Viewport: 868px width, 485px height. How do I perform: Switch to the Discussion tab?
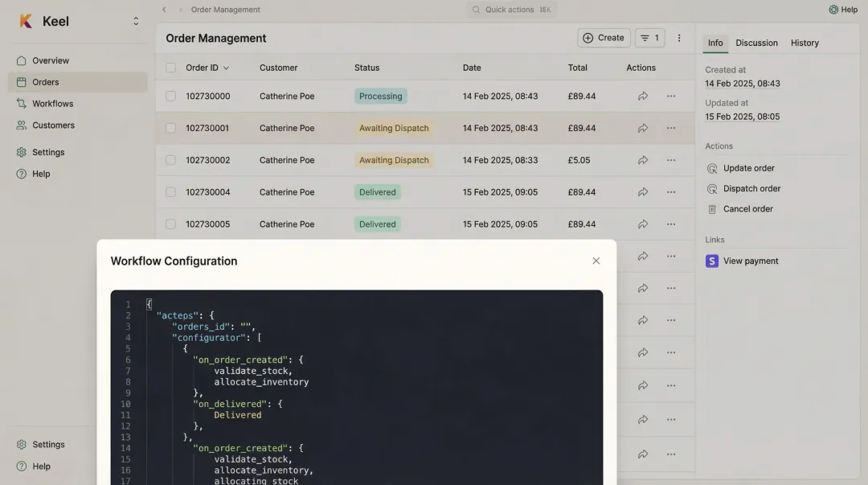(756, 43)
